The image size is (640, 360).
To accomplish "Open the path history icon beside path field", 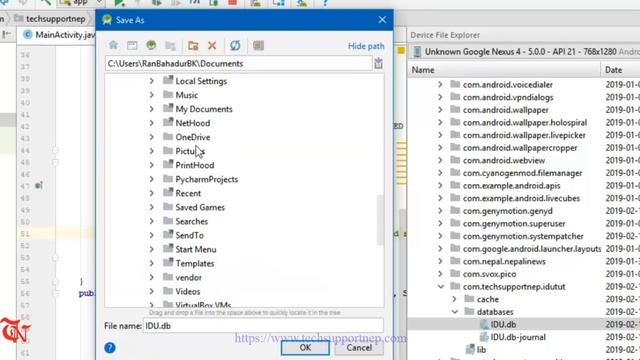I will [378, 63].
